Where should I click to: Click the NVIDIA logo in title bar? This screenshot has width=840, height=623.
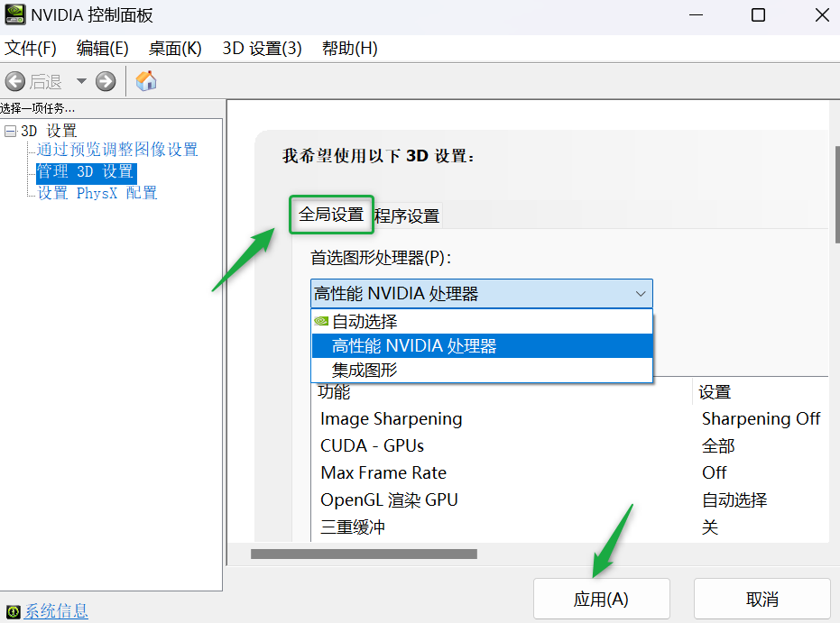click(x=14, y=15)
